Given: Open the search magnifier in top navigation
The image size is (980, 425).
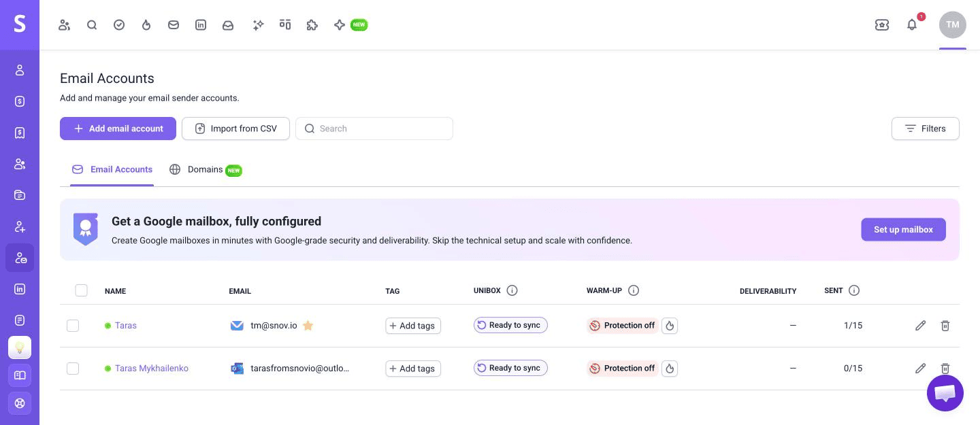Looking at the screenshot, I should (x=92, y=25).
